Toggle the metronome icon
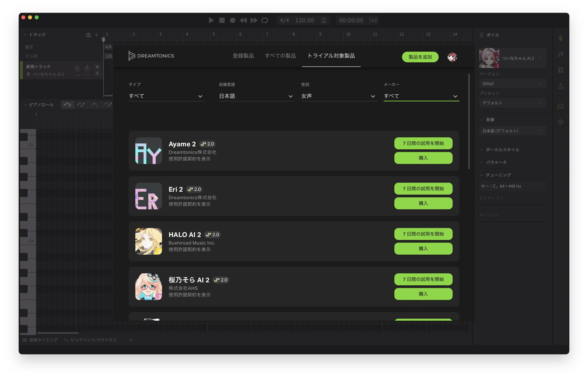This screenshot has width=588, height=379. [x=324, y=20]
